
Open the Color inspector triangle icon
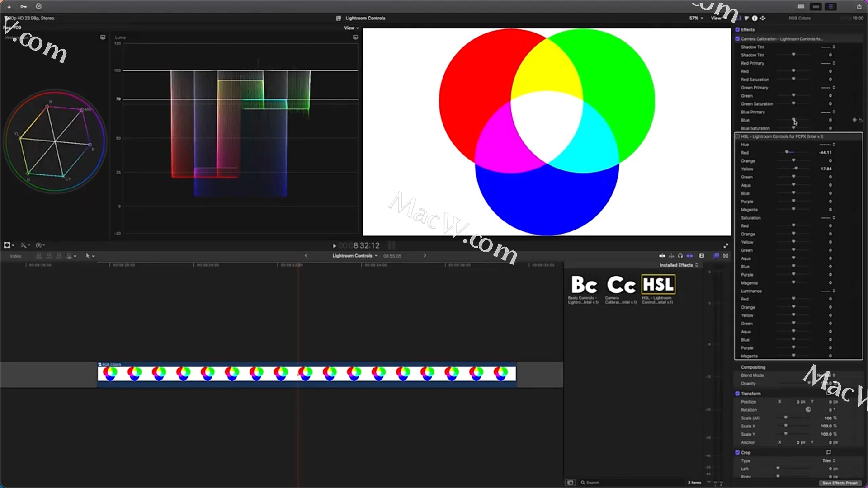pos(746,18)
